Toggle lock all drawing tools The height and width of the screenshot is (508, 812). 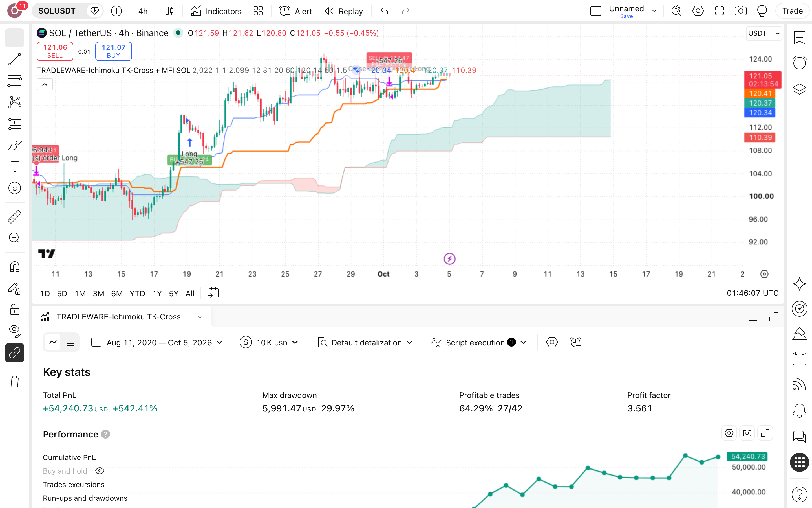[x=14, y=310]
